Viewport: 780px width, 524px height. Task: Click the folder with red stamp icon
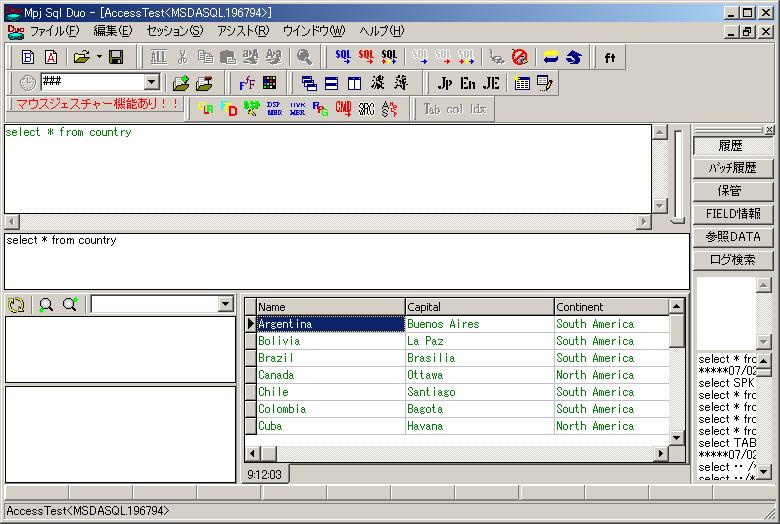point(204,83)
